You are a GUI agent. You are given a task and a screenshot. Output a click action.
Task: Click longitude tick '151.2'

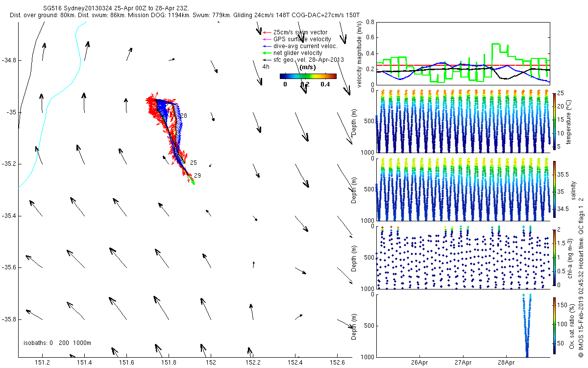coord(43,363)
